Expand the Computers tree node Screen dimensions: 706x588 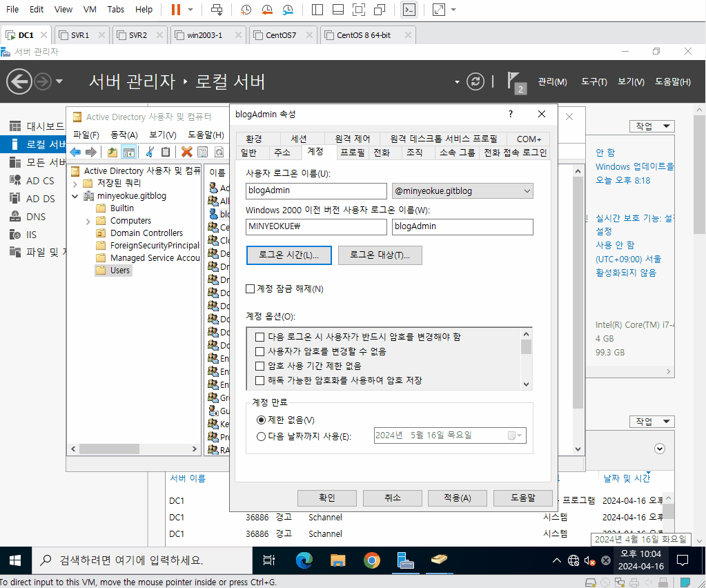(88, 221)
